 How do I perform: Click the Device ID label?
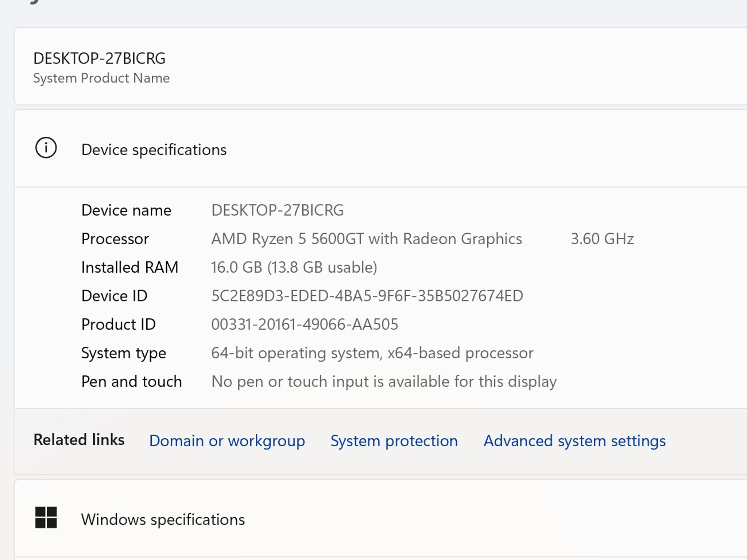tap(114, 296)
